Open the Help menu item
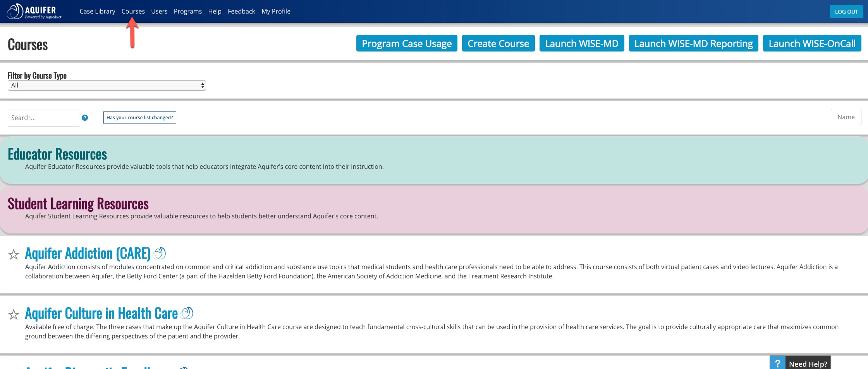Image resolution: width=868 pixels, height=369 pixels. (x=215, y=11)
